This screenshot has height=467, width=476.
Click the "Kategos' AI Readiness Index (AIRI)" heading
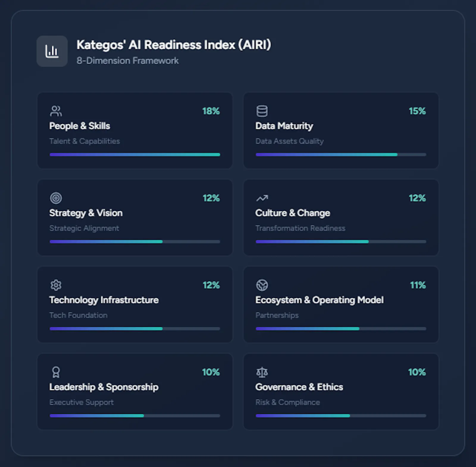pos(174,45)
